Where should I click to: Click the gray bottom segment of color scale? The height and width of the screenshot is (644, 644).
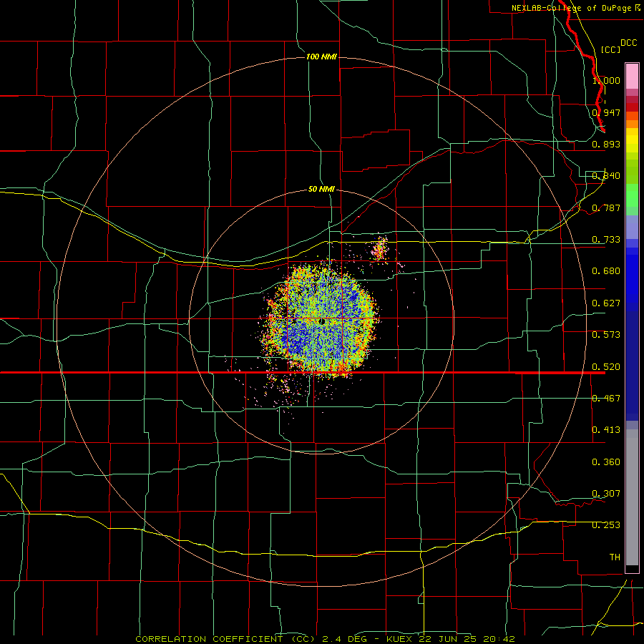click(632, 497)
